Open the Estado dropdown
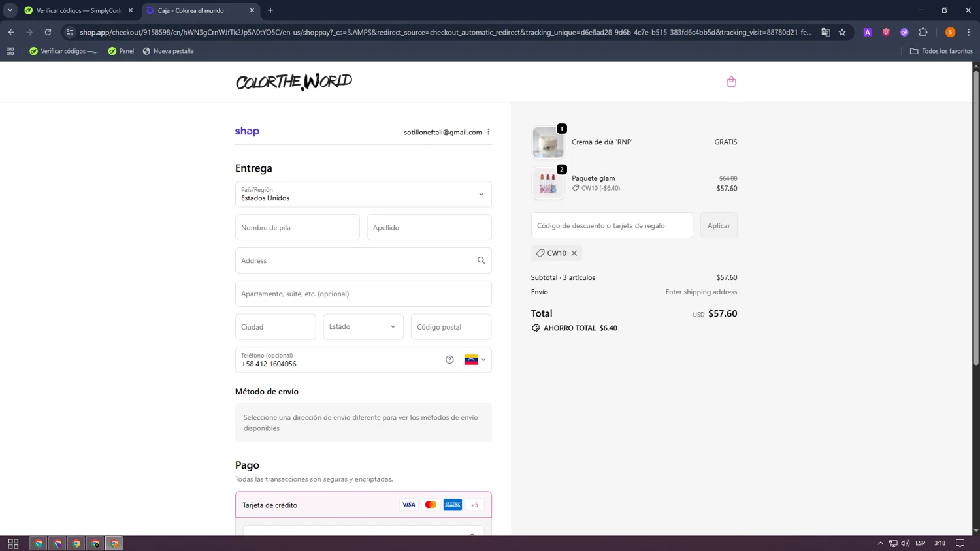Screen dimensions: 980x551 click(363, 326)
